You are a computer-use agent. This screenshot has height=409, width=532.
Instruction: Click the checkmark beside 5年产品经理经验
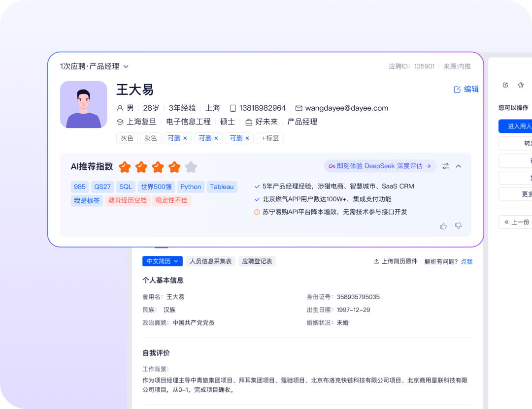(x=257, y=187)
